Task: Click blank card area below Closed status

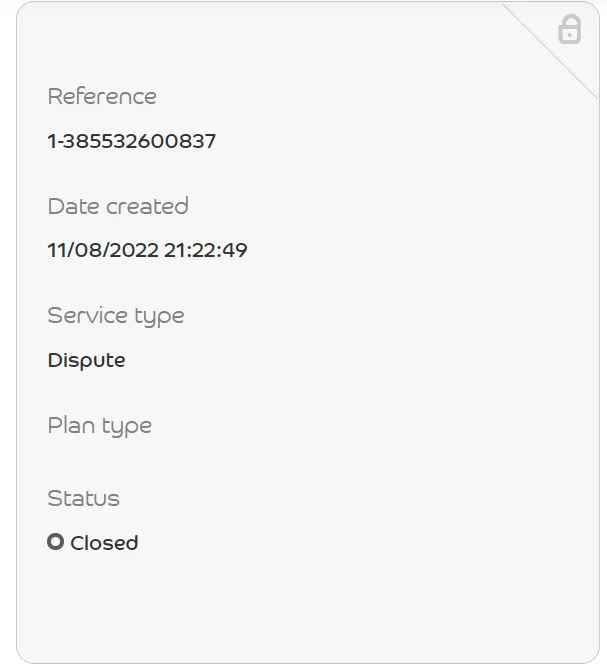Action: (300, 610)
